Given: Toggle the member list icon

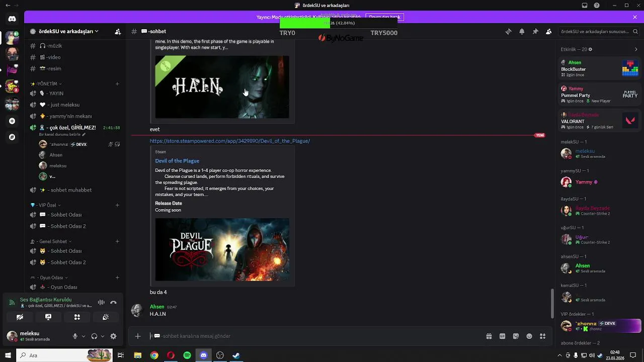Looking at the screenshot, I should pyautogui.click(x=548, y=31).
